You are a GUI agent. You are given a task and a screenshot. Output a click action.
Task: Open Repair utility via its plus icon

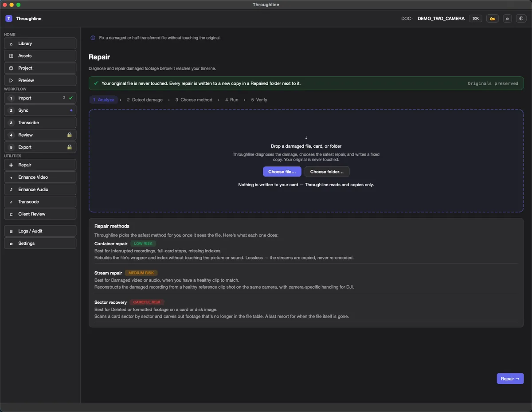click(11, 165)
